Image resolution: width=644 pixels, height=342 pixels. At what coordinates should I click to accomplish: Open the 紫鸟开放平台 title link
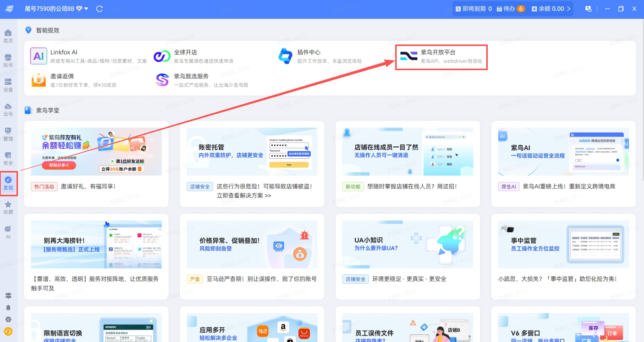click(438, 52)
